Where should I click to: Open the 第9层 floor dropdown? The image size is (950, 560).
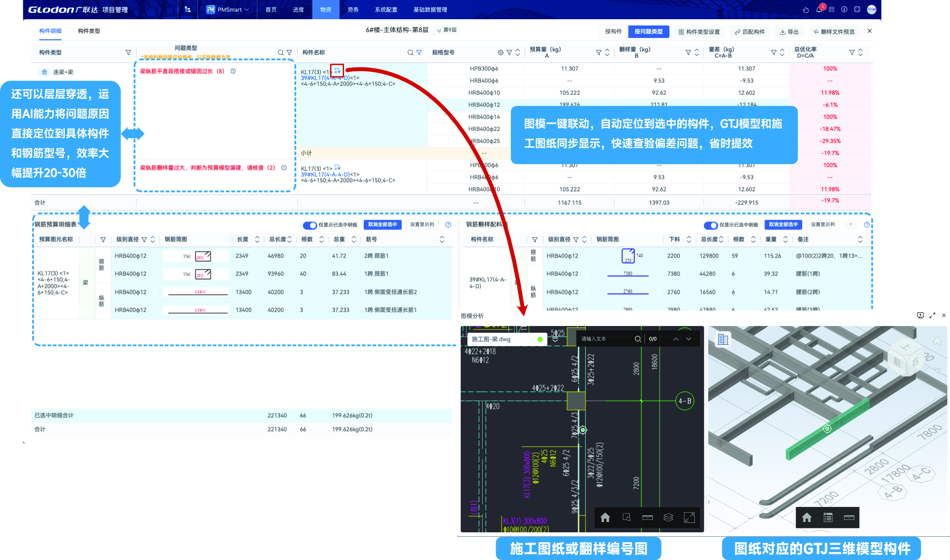coord(447,30)
